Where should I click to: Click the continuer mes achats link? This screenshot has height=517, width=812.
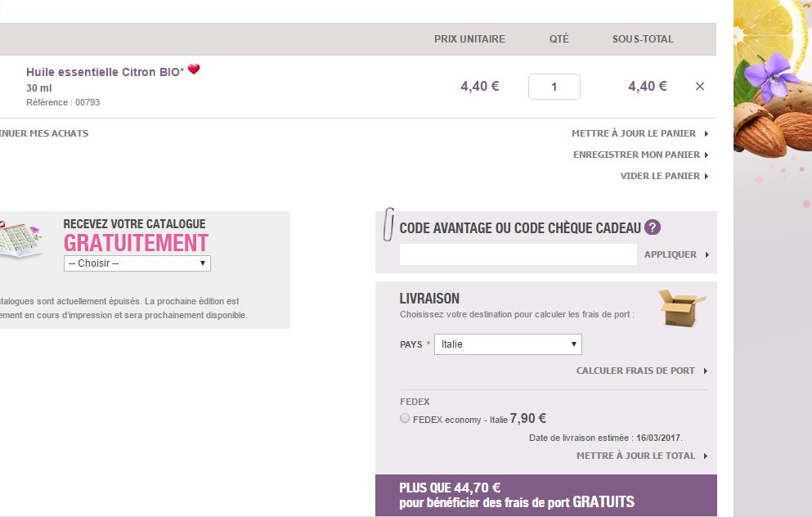pyautogui.click(x=44, y=133)
